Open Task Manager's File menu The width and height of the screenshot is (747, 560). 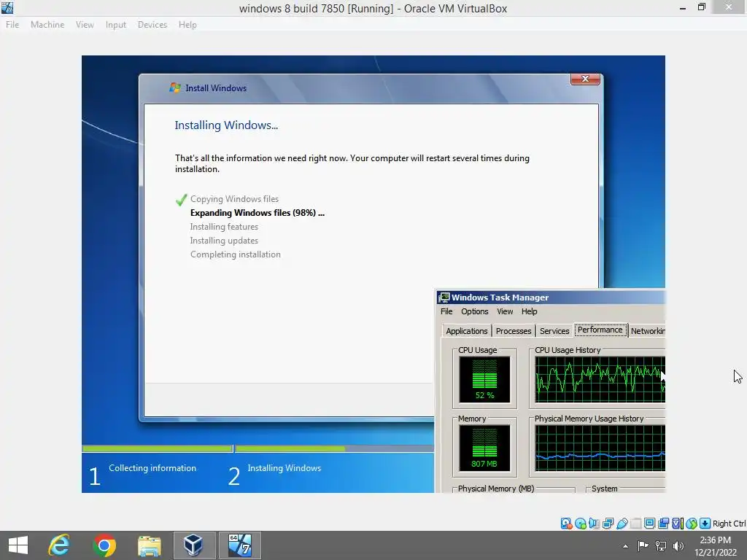(x=446, y=311)
